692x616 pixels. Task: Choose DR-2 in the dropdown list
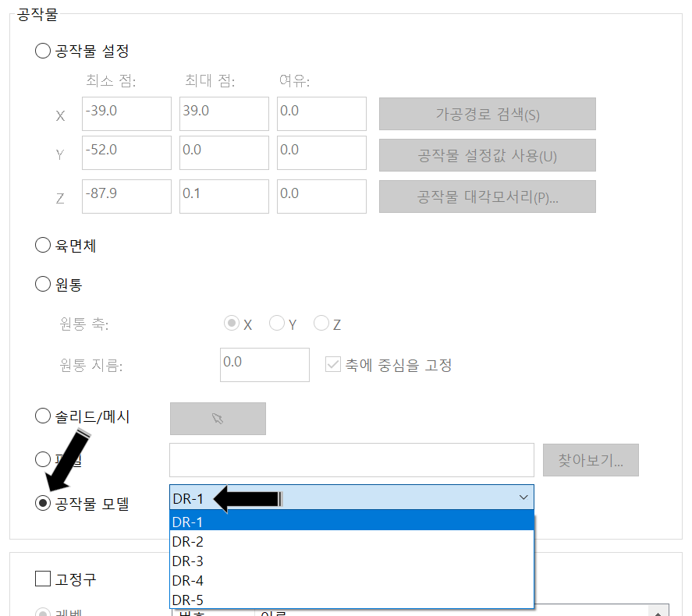coord(352,541)
